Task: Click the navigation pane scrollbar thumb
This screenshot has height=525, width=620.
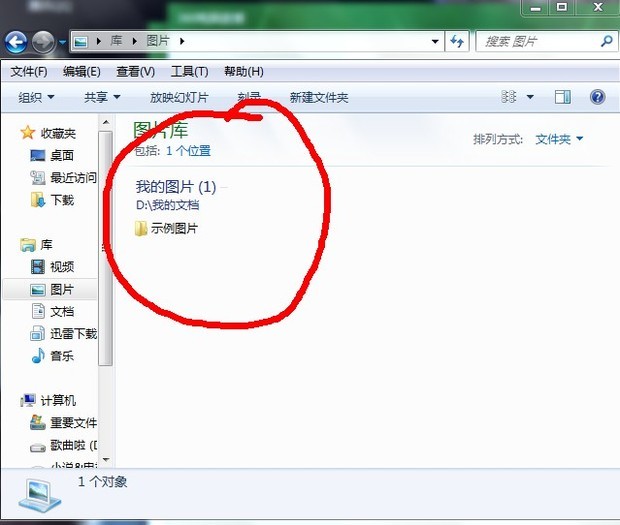Action: click(106, 249)
